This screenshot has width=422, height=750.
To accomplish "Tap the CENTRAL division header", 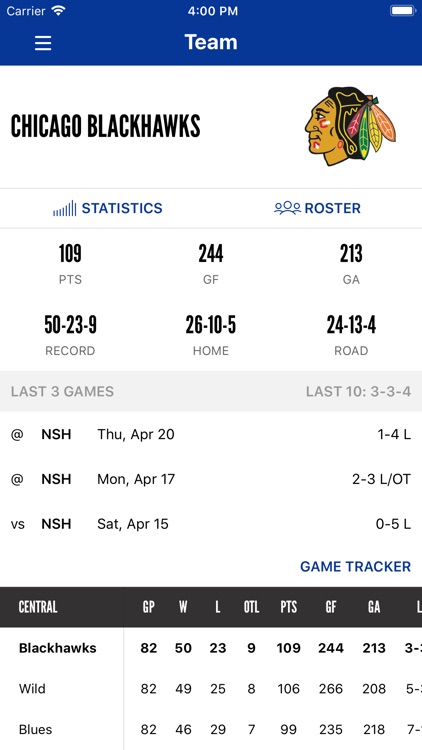I will 38,607.
